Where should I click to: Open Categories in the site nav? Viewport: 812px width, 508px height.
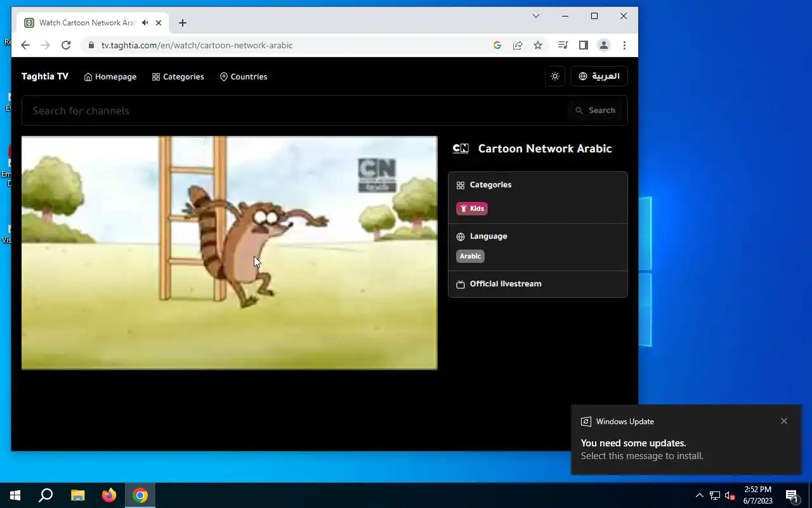(178, 77)
